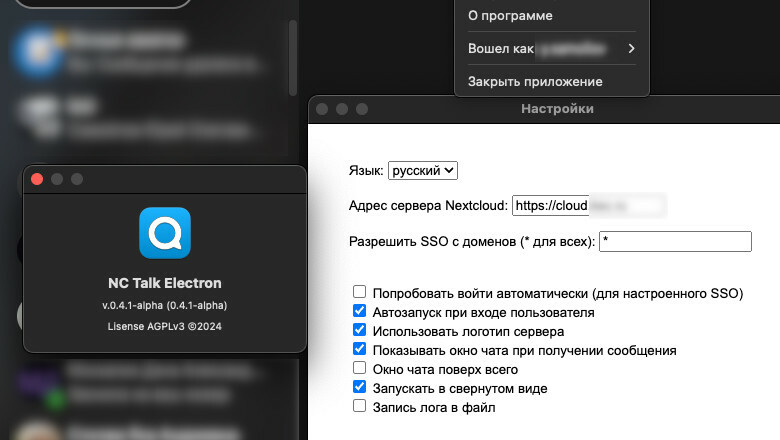
Task: Click the chat list scrollbar
Action: 293,58
